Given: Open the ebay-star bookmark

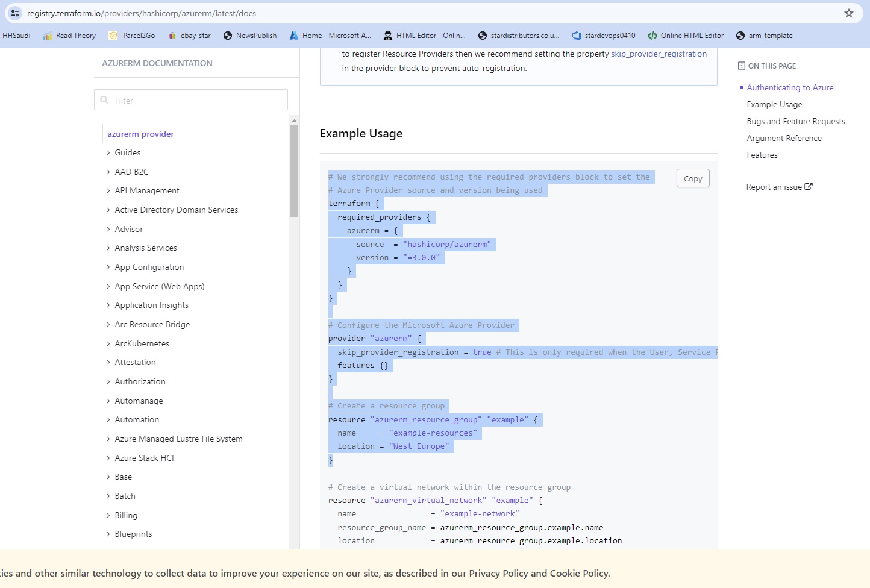Looking at the screenshot, I should tap(189, 36).
